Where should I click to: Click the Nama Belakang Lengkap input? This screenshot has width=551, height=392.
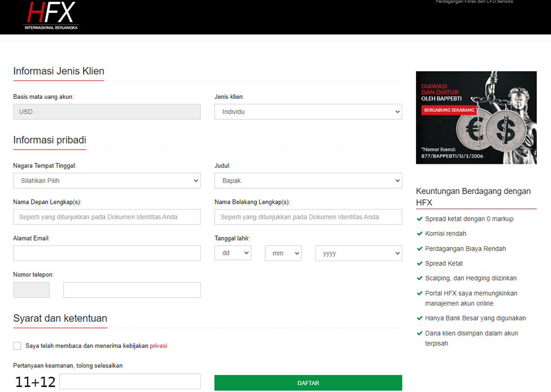[308, 217]
